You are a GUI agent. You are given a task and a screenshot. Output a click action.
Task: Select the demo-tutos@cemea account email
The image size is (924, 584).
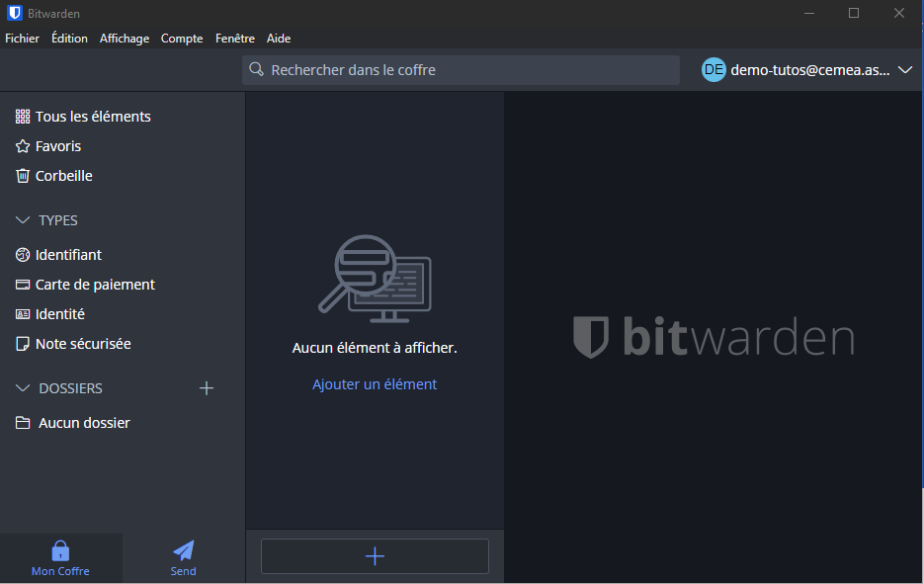pyautogui.click(x=810, y=70)
